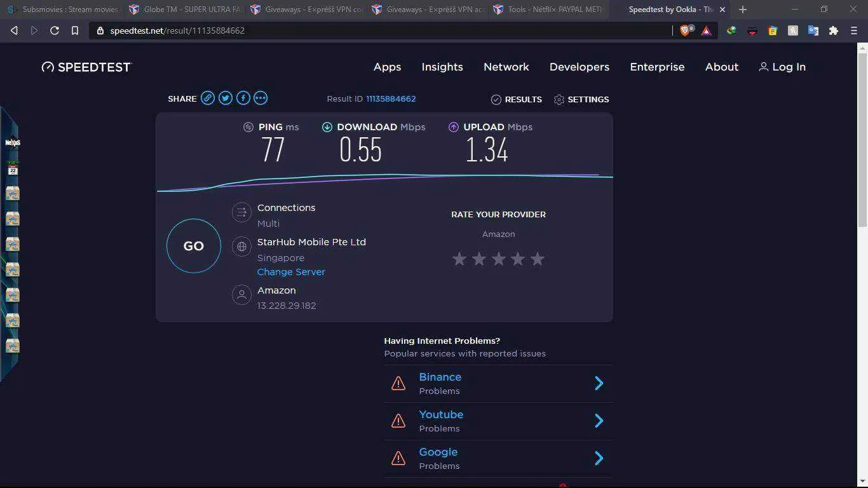Expand the Youtube problems entry arrow
Viewport: 868px width, 488px height.
coord(599,421)
